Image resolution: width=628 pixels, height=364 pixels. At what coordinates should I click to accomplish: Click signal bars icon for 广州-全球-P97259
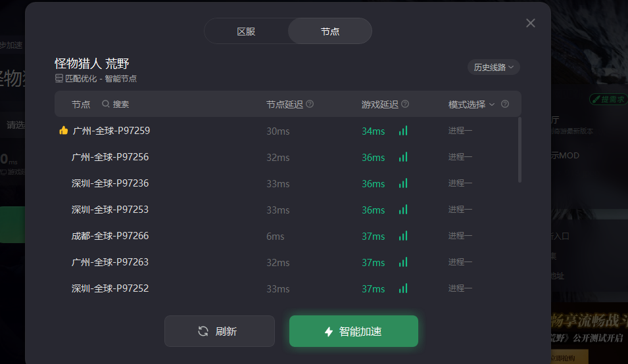pos(403,131)
